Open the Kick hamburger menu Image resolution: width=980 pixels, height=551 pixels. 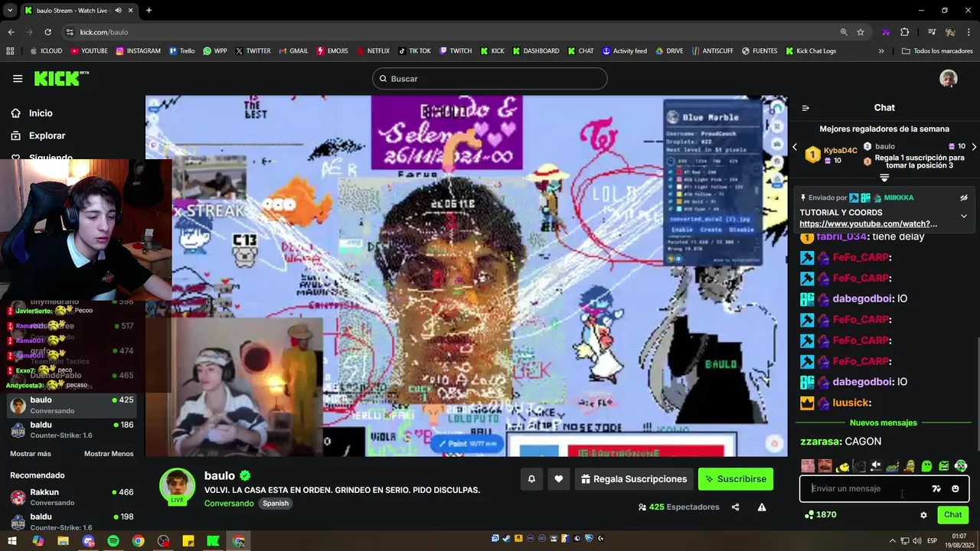18,78
